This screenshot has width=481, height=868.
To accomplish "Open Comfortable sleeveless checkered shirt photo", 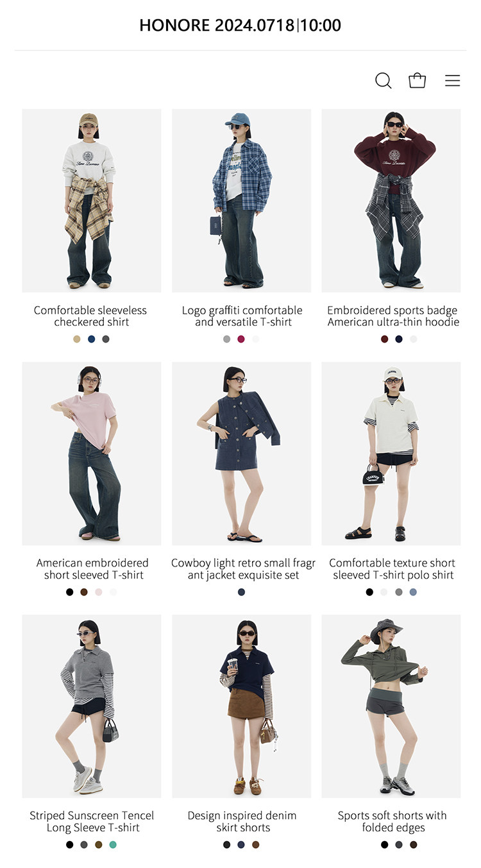I will click(92, 201).
